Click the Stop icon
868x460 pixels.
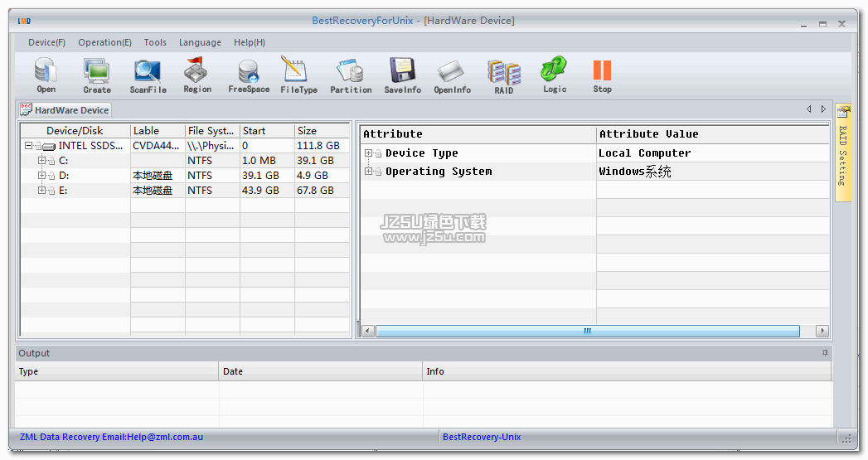[x=602, y=70]
